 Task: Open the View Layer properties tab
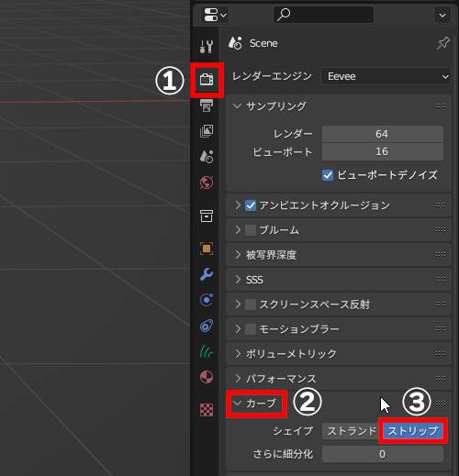click(207, 131)
